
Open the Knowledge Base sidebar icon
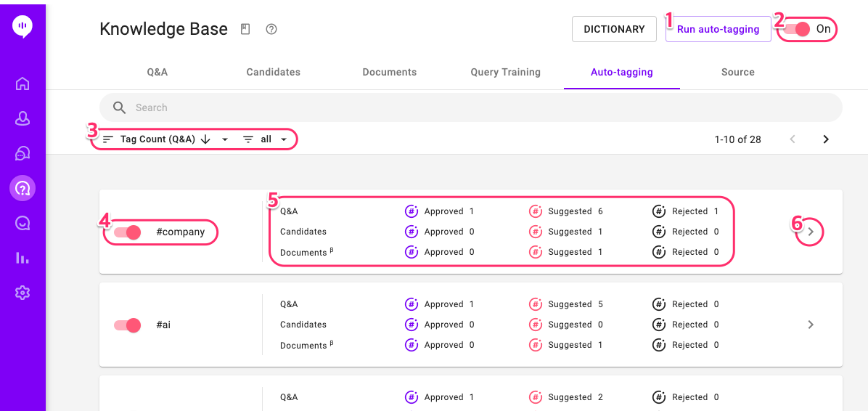(22, 189)
